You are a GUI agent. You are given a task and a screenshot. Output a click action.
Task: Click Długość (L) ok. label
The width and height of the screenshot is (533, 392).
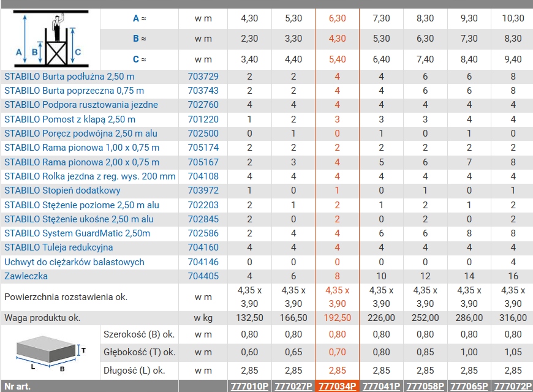(134, 370)
